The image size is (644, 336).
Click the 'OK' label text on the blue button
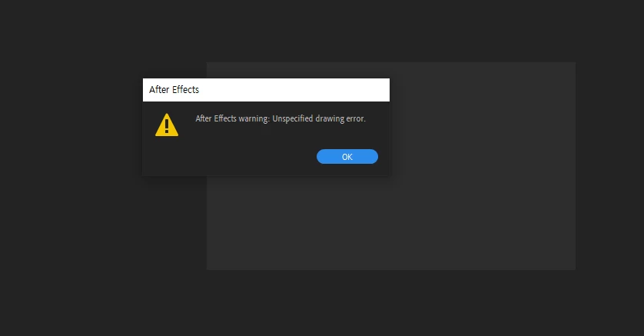coord(347,157)
